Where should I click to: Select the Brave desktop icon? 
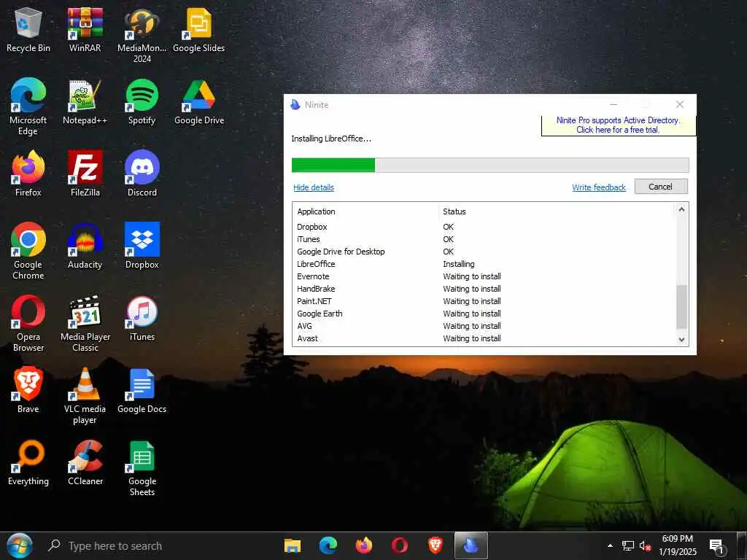tap(28, 391)
